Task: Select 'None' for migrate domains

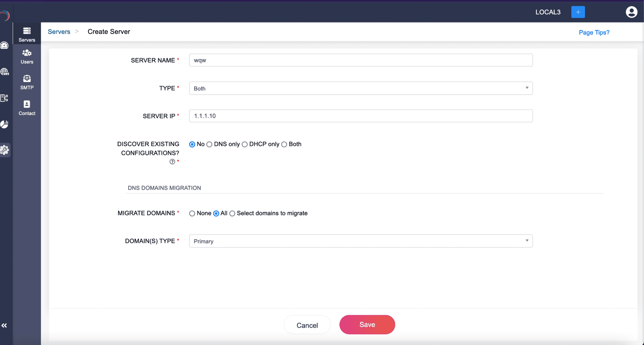Action: coord(192,214)
